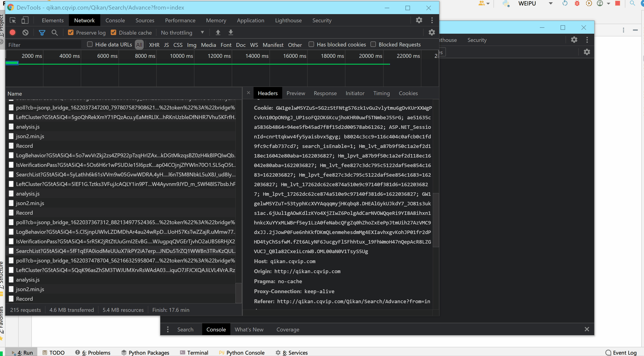Toggle the network filter funnel icon
The image size is (644, 356).
(42, 33)
